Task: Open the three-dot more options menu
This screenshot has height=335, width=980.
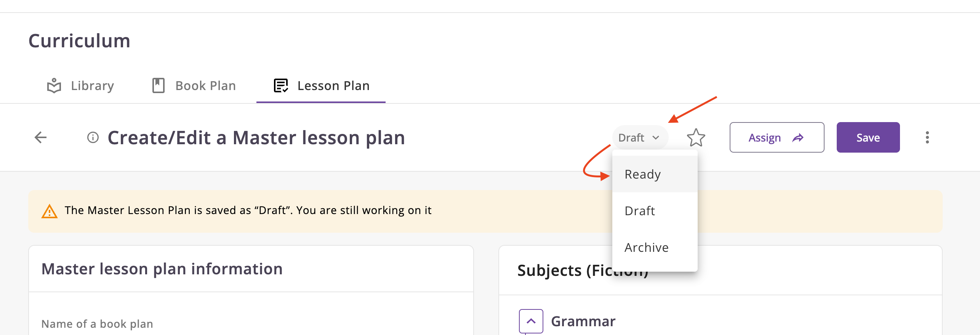Action: (x=927, y=137)
